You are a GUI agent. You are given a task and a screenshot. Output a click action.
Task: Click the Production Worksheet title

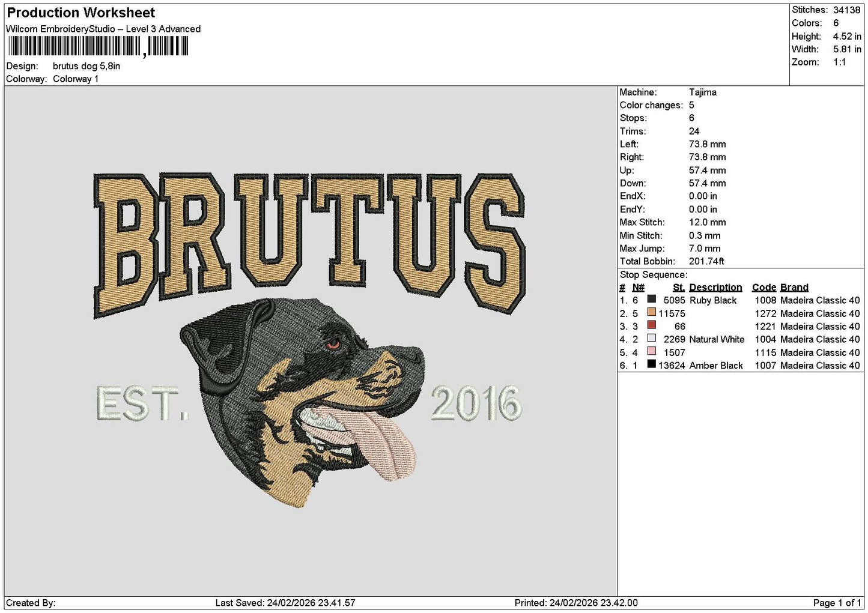click(80, 13)
